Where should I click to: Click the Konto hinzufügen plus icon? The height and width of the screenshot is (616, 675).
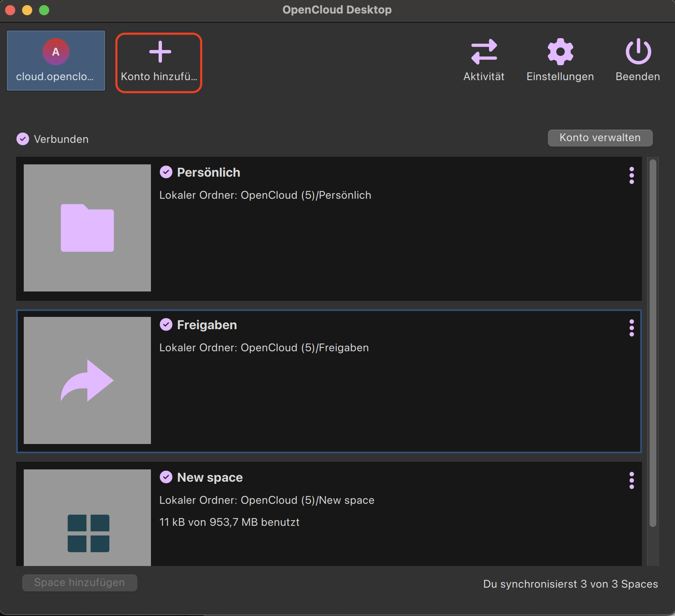(x=160, y=52)
